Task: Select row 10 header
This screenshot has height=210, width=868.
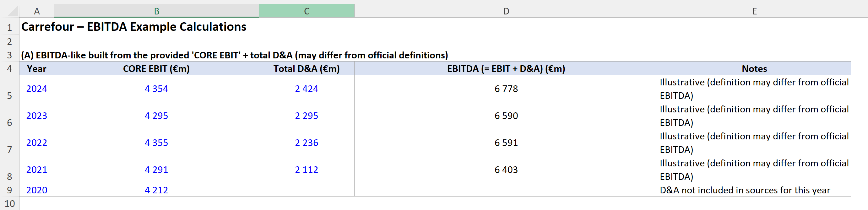Action: 9,203
